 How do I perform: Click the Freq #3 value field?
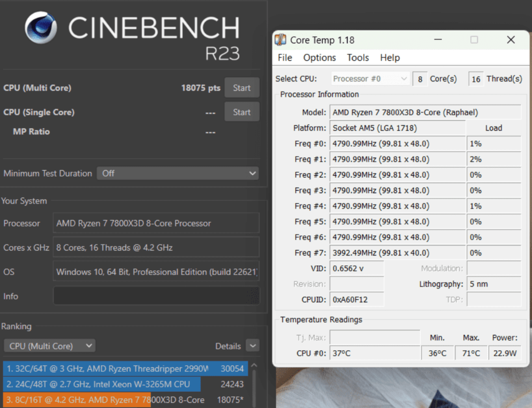(x=398, y=190)
